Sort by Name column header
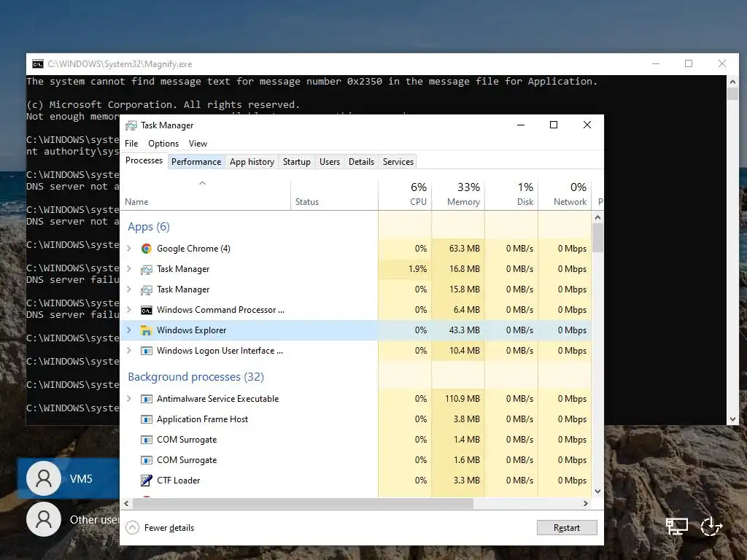This screenshot has width=747, height=560. click(205, 194)
